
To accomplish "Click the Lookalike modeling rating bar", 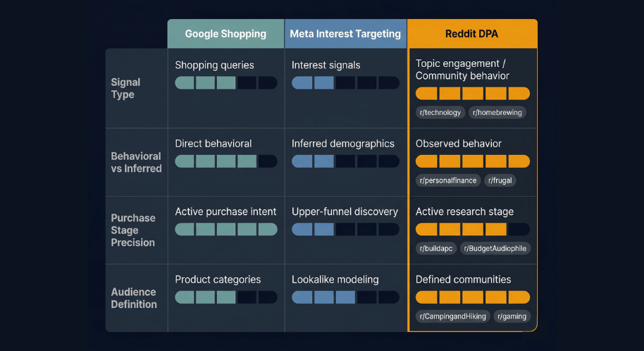I will (345, 297).
